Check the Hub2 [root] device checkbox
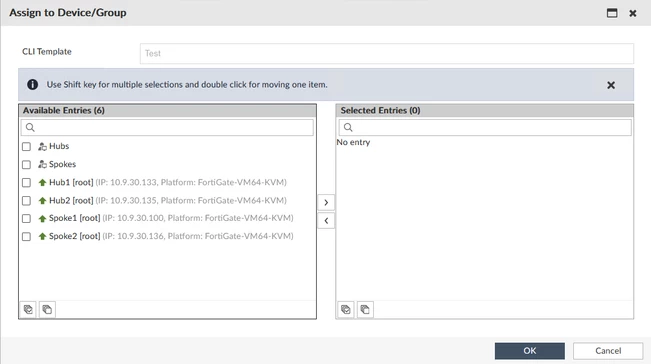 [x=26, y=201]
